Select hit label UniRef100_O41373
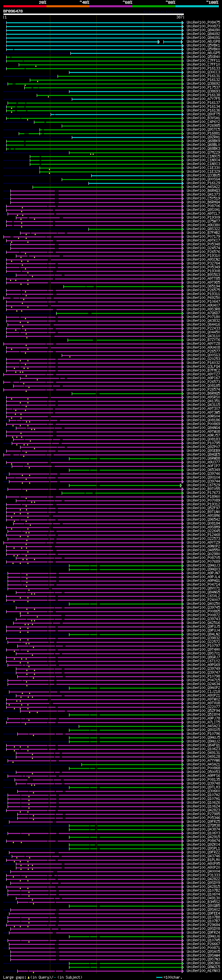 click(203, 194)
